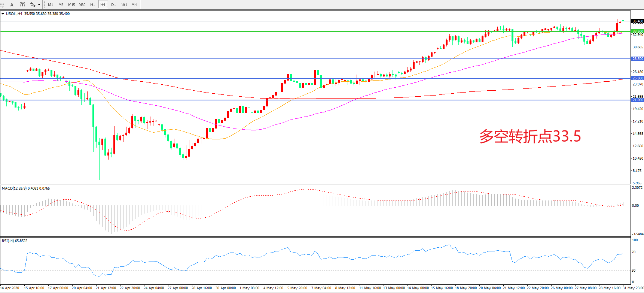Expand the USOil chart title triangle
The width and height of the screenshot is (644, 293).
3,14
